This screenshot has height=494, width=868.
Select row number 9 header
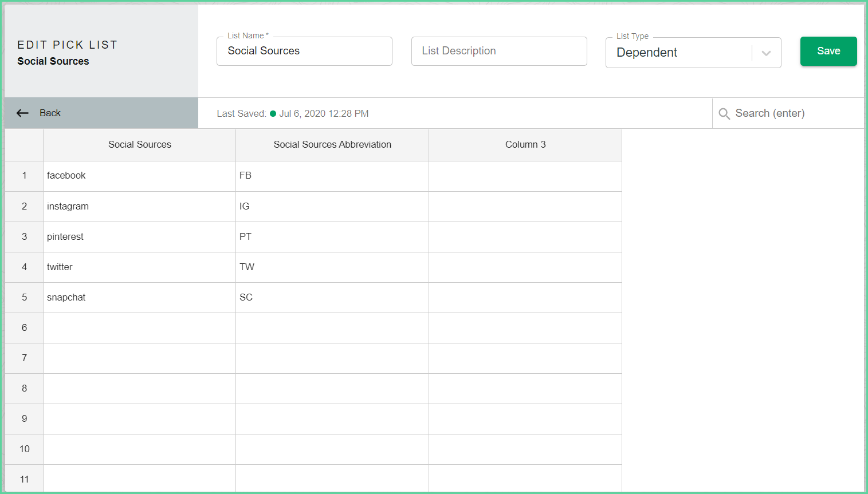coord(24,419)
